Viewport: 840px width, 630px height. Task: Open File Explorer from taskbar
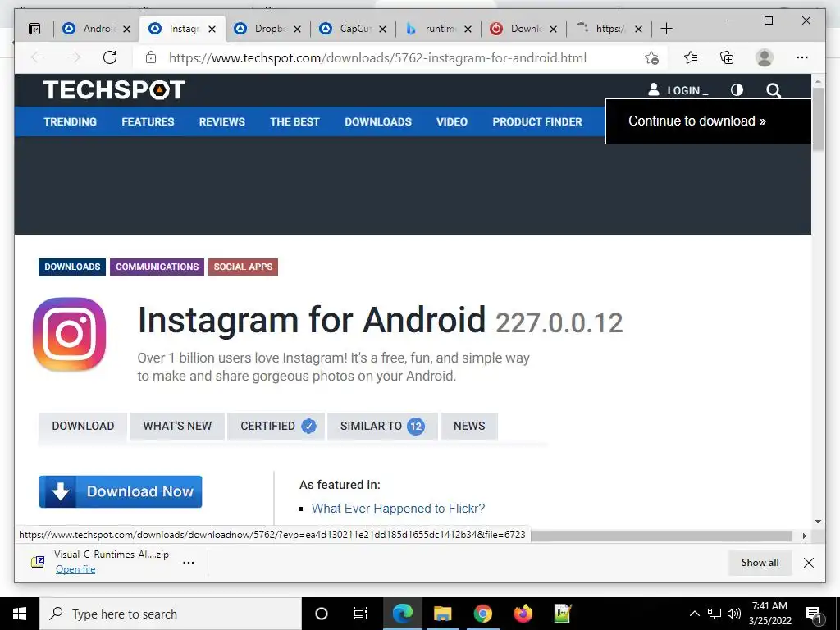pos(442,614)
